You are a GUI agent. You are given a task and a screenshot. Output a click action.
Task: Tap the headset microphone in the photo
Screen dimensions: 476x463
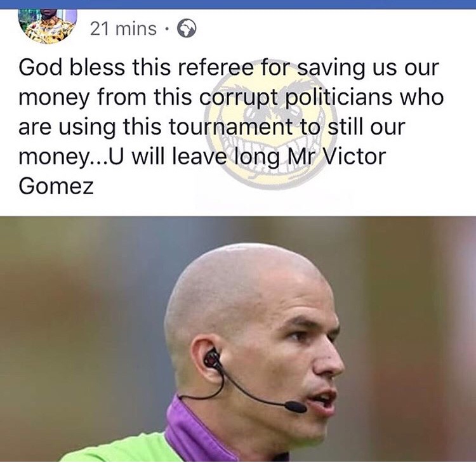click(x=296, y=407)
